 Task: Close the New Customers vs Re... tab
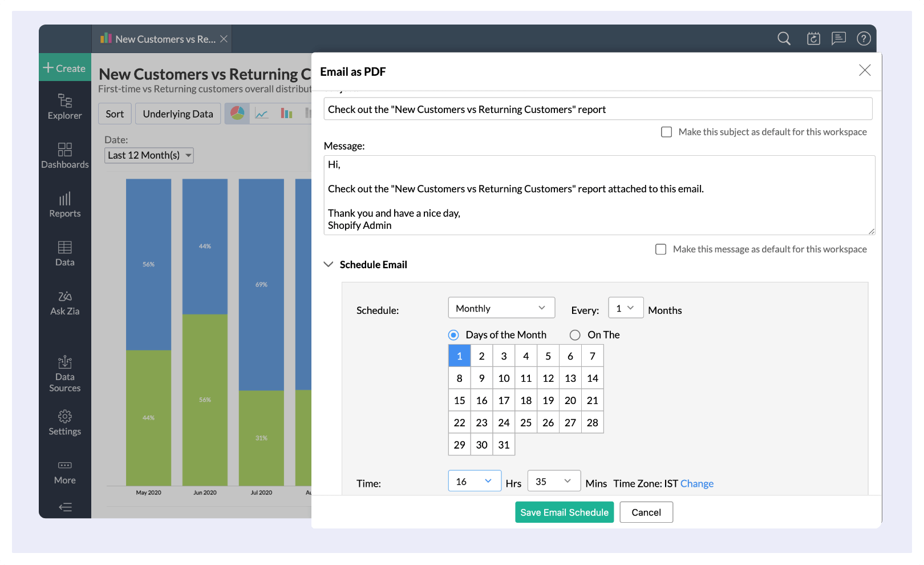pos(224,39)
